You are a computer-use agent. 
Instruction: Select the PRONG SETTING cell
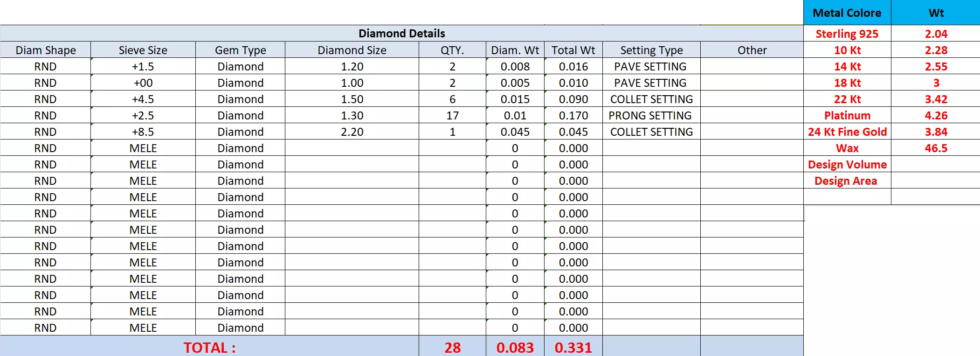click(650, 116)
